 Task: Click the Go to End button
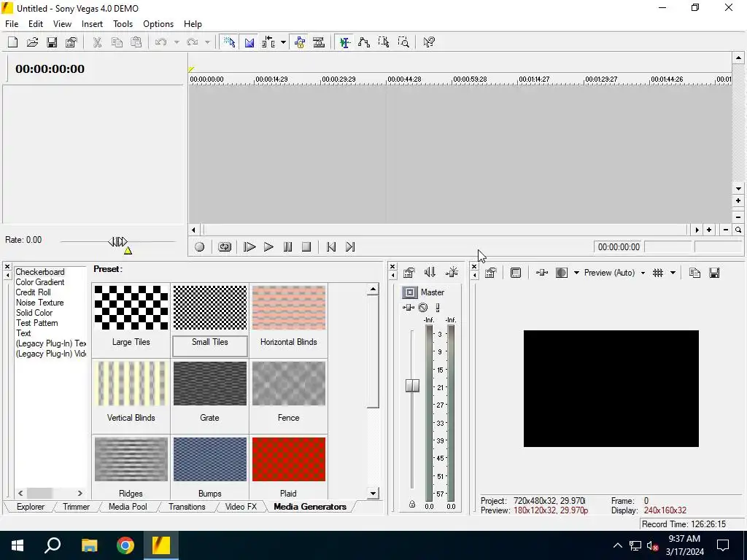350,246
